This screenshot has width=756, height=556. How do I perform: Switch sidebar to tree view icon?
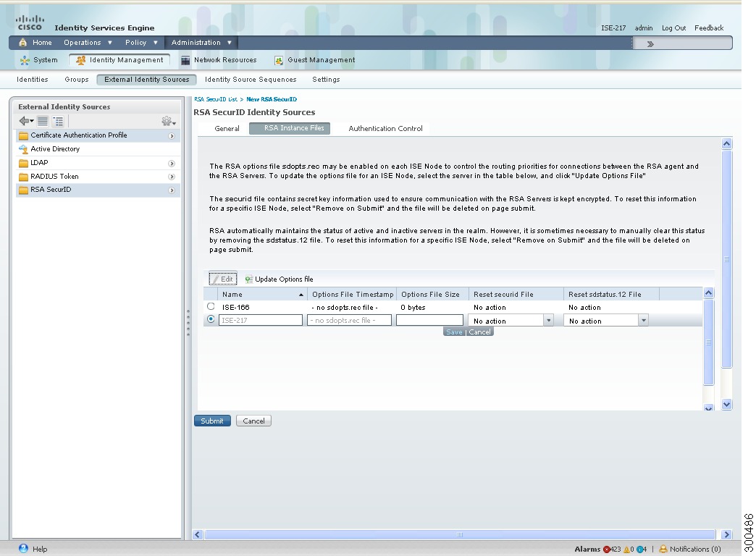[x=59, y=121]
